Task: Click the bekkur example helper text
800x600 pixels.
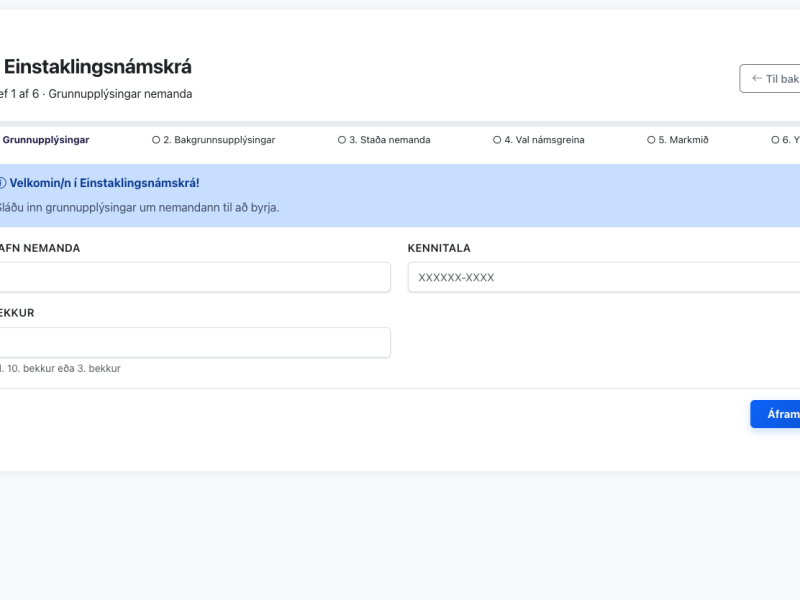Action: pyautogui.click(x=60, y=368)
